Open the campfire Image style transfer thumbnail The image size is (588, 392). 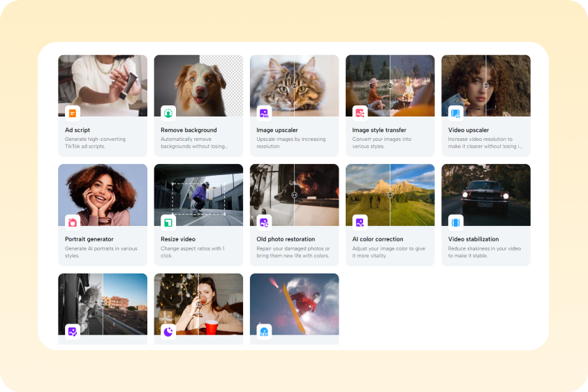(x=390, y=86)
